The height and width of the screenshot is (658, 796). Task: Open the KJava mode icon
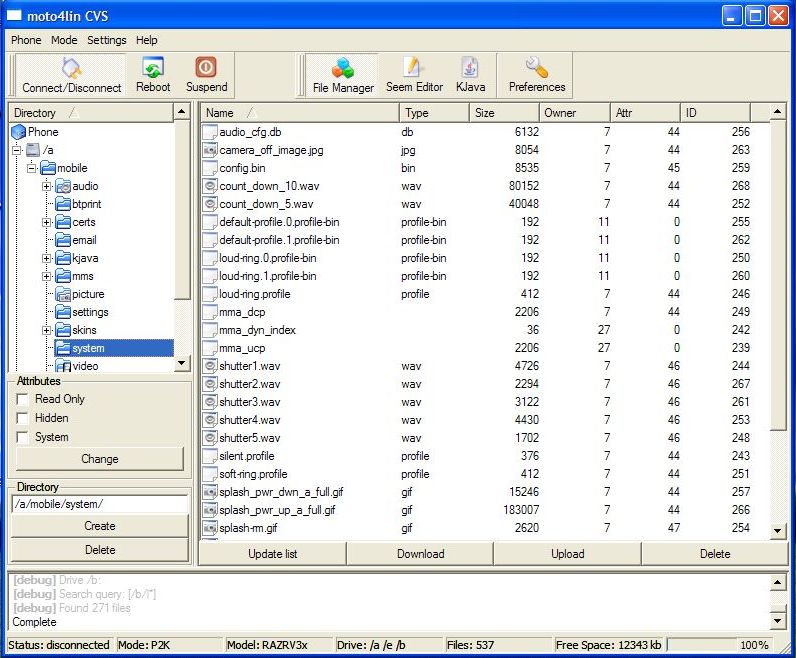point(470,67)
